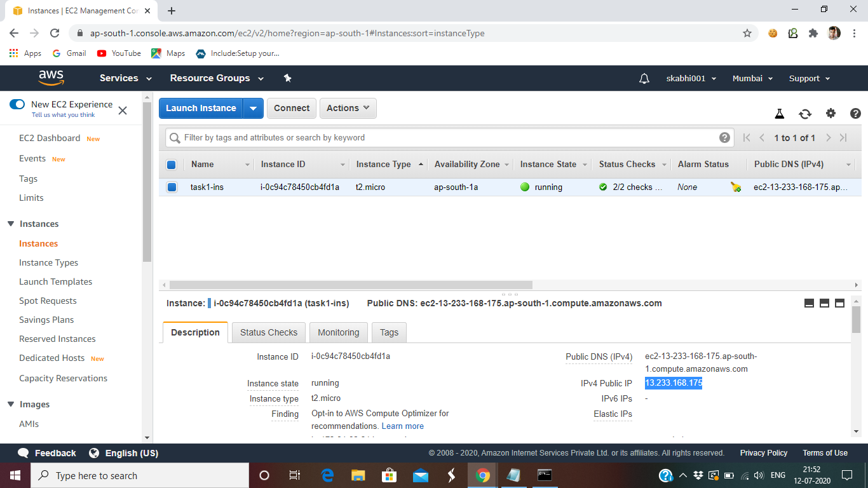
Task: Toggle the New EC2 Experience switch
Action: click(17, 104)
